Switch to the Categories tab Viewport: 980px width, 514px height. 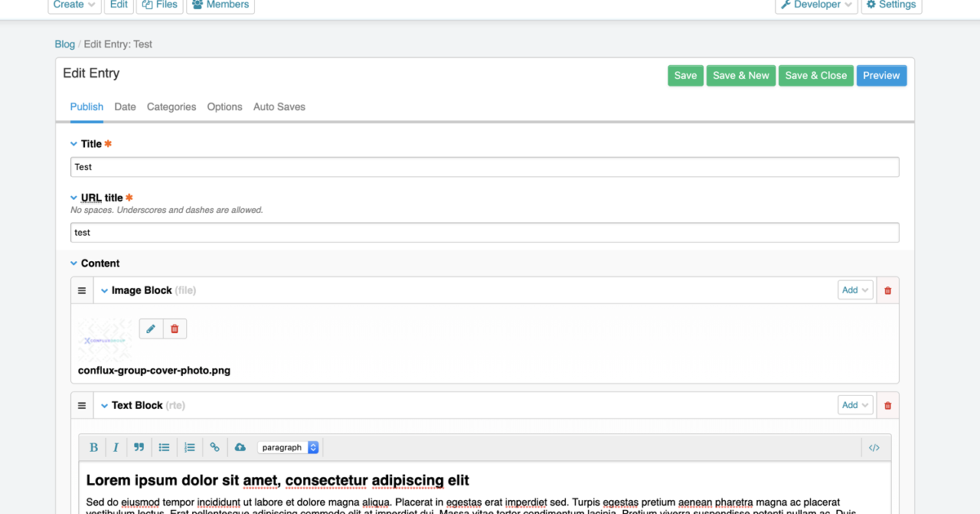(171, 107)
